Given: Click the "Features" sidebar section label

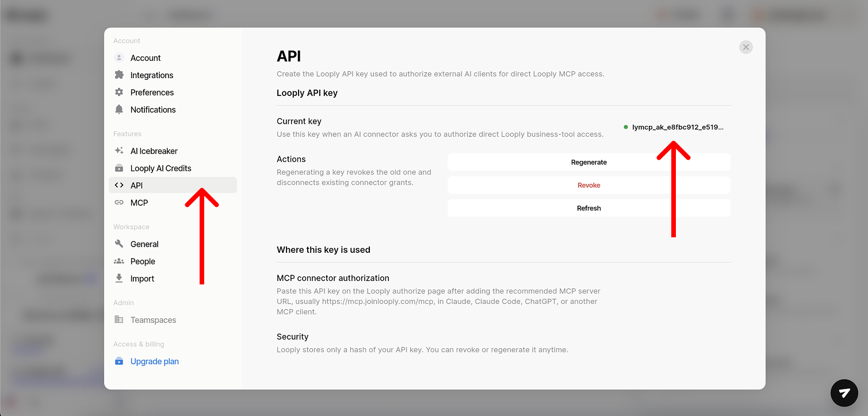Looking at the screenshot, I should 127,134.
